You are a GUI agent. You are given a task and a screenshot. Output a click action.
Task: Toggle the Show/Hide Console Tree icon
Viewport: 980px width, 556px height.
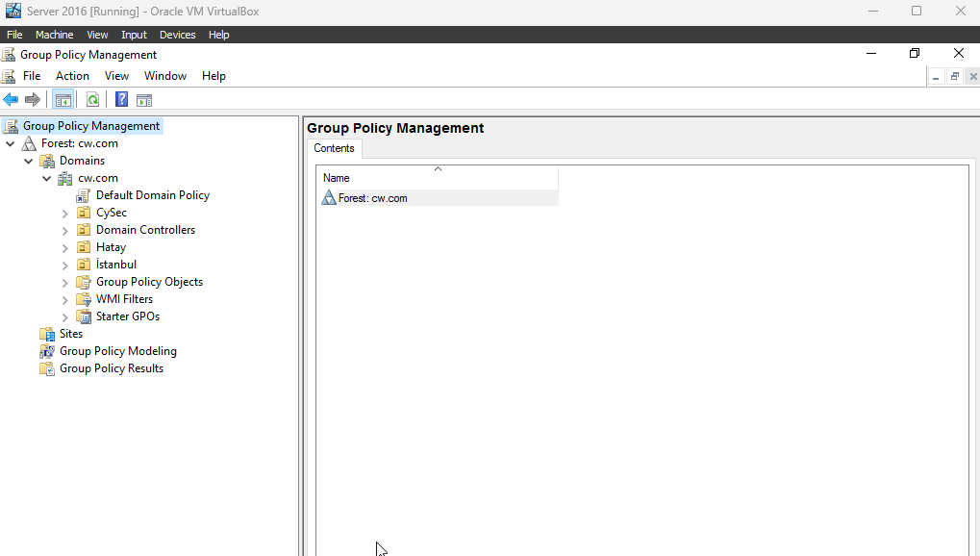(63, 99)
